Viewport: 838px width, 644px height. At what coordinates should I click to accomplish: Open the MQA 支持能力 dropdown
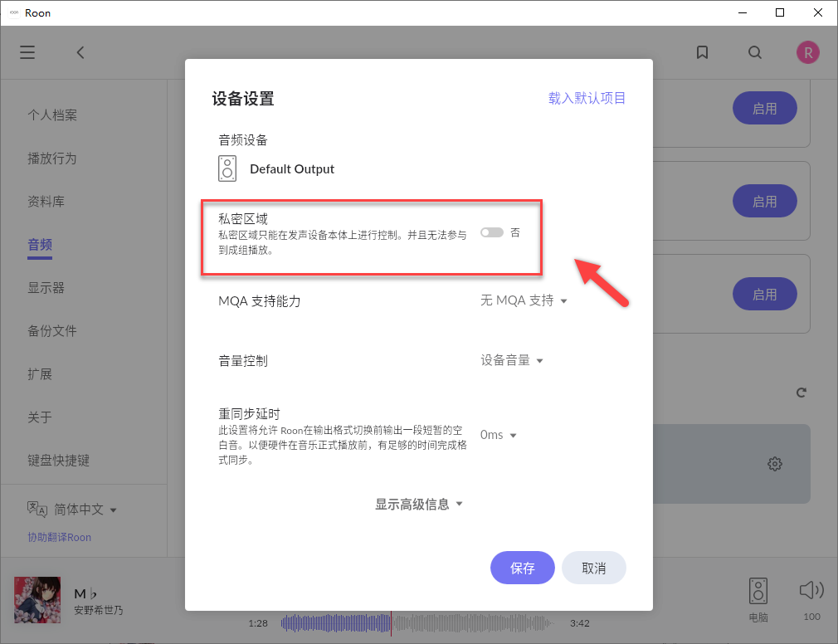point(524,301)
